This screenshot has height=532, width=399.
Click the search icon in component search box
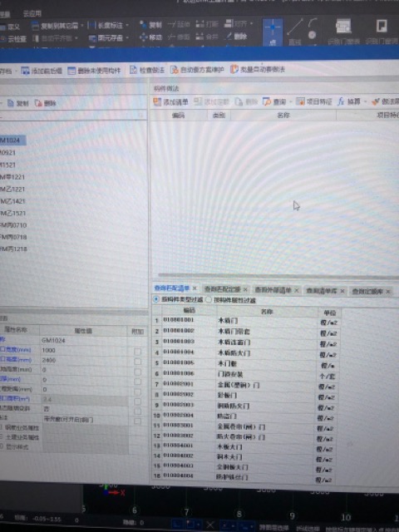[x=140, y=116]
